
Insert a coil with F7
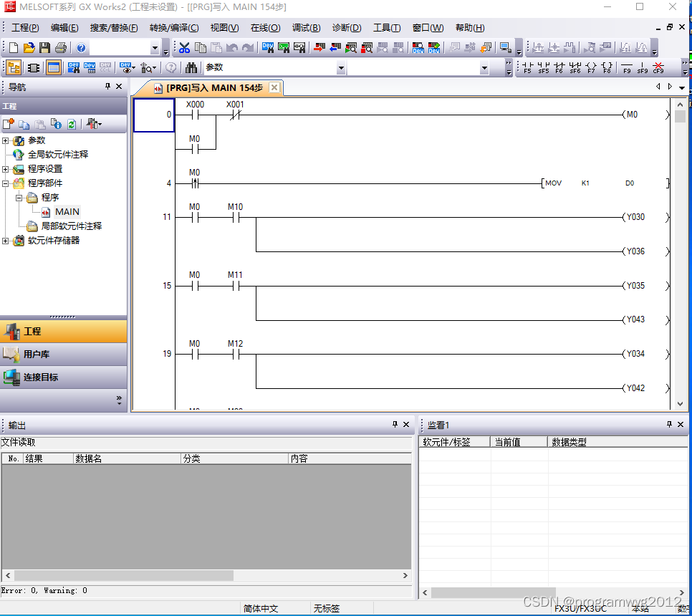click(x=591, y=67)
